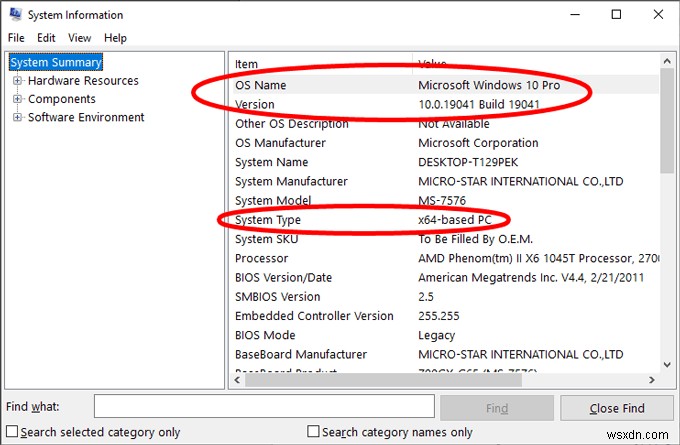Screen dimensions: 680x445
Task: Select Components tree item
Action: coord(62,99)
